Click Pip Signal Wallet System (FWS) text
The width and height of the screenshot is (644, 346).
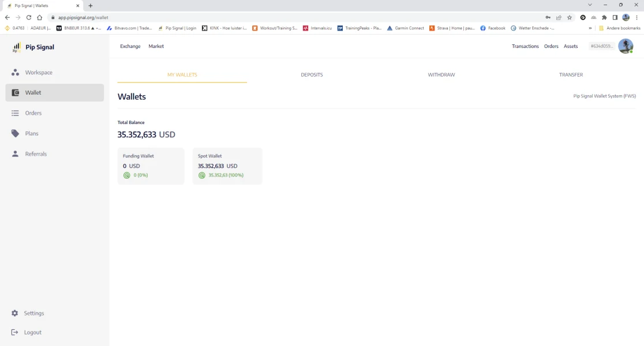point(604,96)
